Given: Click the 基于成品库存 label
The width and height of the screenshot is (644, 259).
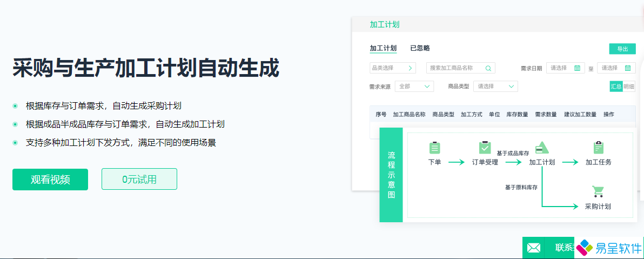Looking at the screenshot, I should (513, 154).
